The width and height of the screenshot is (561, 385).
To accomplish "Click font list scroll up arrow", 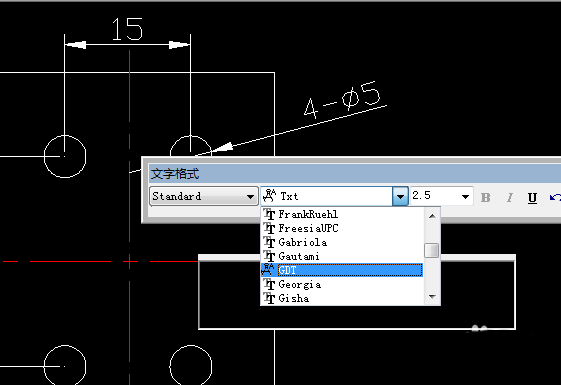I will pos(432,216).
